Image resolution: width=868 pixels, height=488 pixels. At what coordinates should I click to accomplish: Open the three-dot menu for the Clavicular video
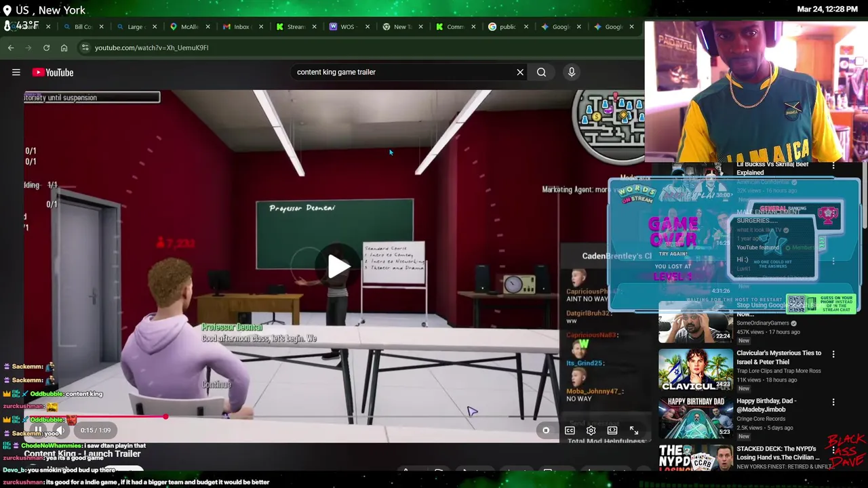click(x=833, y=354)
